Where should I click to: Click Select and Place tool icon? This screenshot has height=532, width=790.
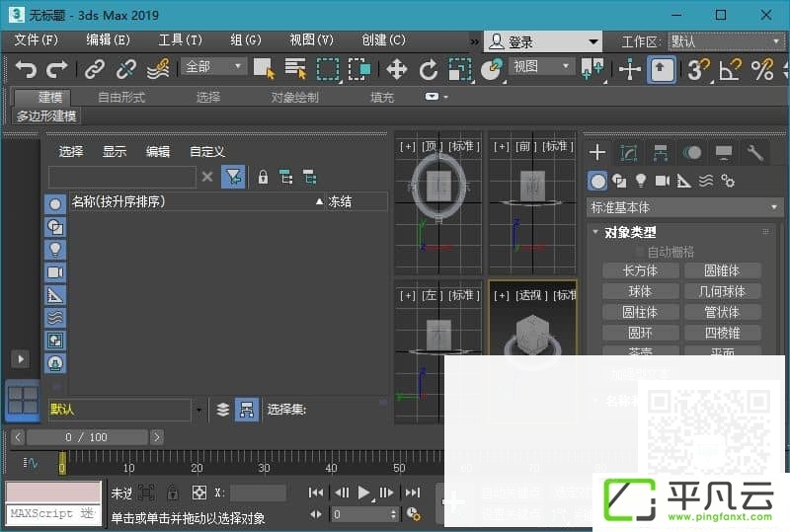coord(492,69)
